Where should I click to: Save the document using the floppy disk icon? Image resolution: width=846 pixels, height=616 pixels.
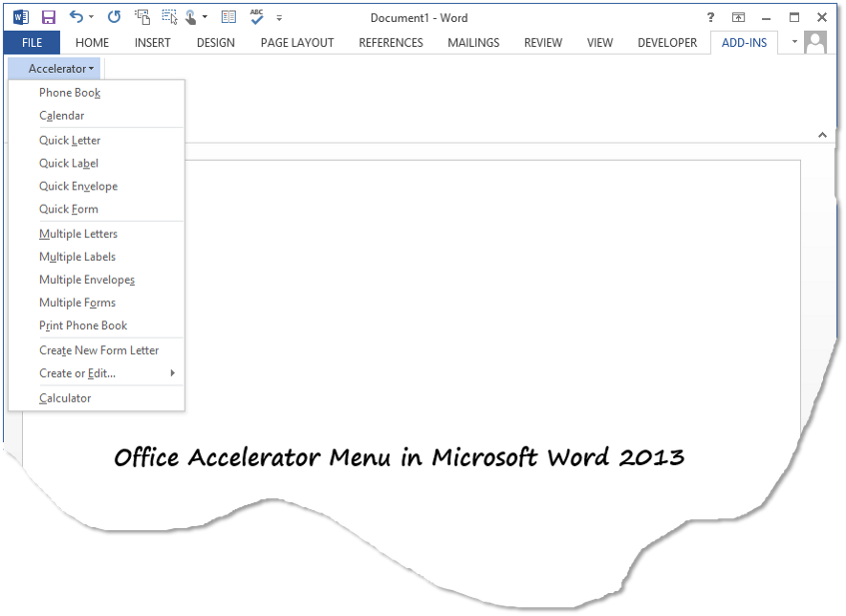[x=49, y=17]
